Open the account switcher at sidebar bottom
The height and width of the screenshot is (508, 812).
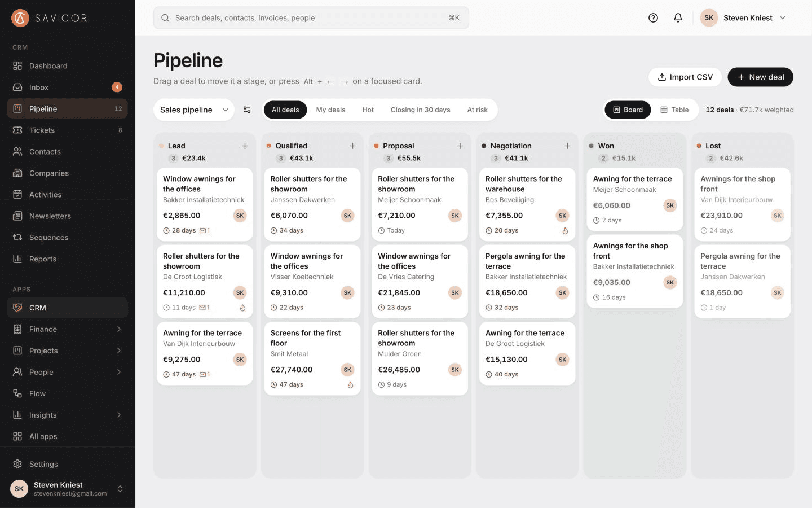[67, 489]
